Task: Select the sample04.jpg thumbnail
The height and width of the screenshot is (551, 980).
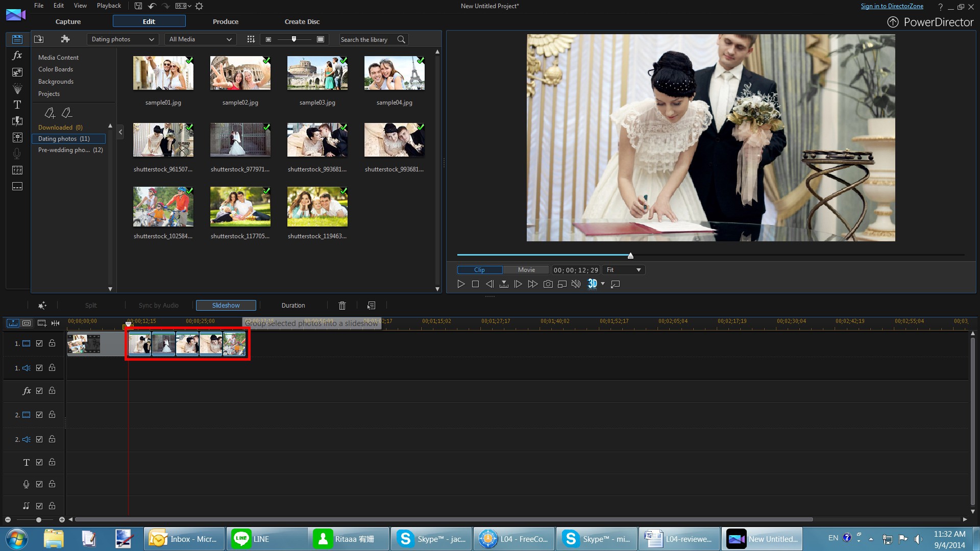Action: pyautogui.click(x=394, y=73)
